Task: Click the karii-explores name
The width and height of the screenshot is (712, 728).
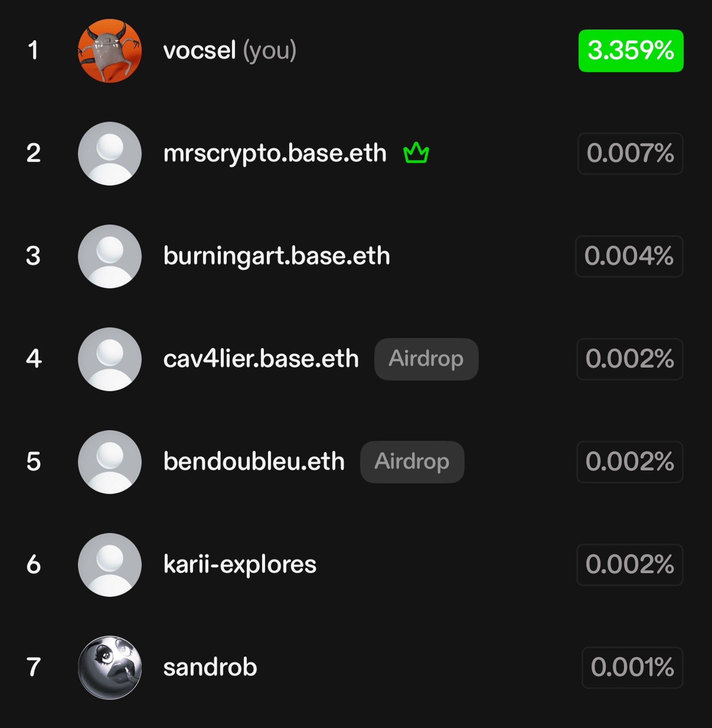Action: point(240,565)
